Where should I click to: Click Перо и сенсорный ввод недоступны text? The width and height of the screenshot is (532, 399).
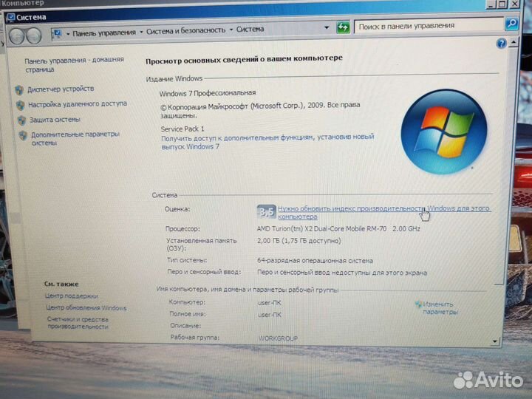click(x=342, y=273)
